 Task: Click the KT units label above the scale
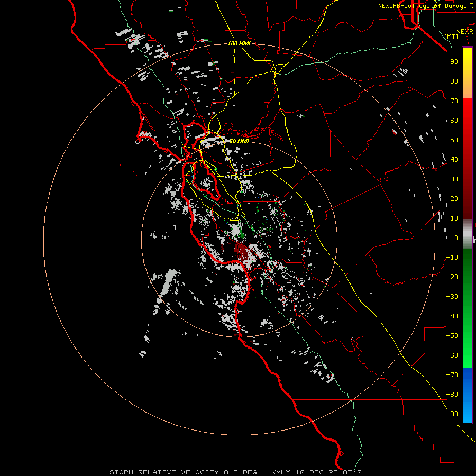pyautogui.click(x=452, y=36)
